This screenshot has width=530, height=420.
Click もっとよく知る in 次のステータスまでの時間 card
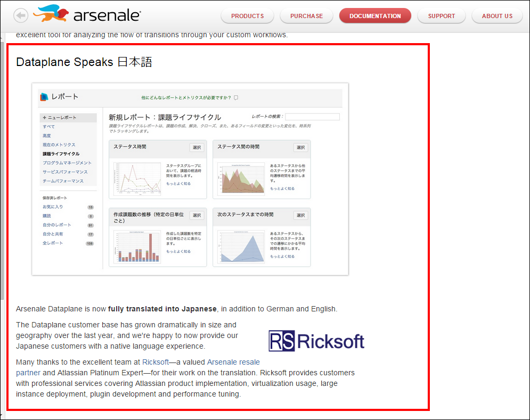[x=282, y=257]
